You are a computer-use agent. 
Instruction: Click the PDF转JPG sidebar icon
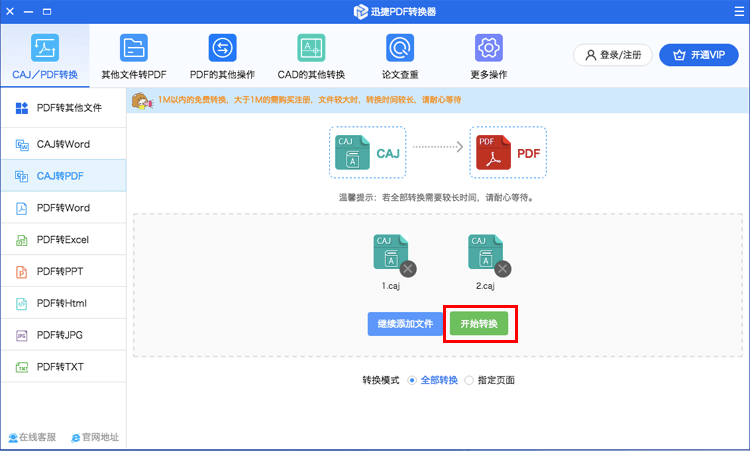coord(22,335)
